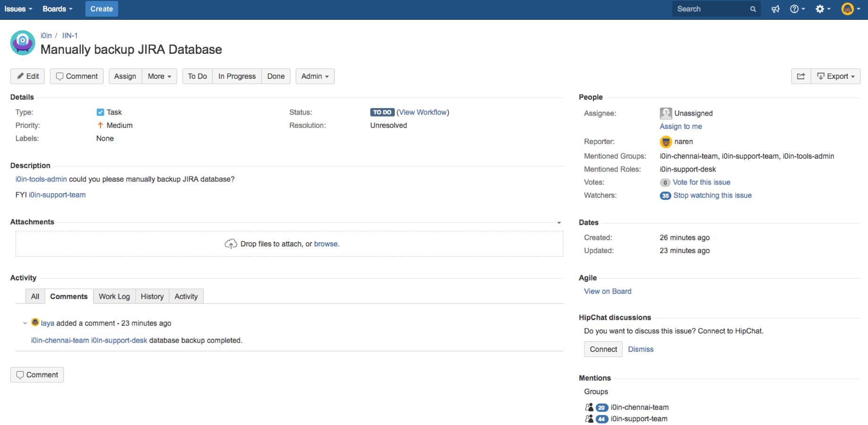Click the Assign to me link
This screenshot has height=425, width=868.
[x=680, y=127]
